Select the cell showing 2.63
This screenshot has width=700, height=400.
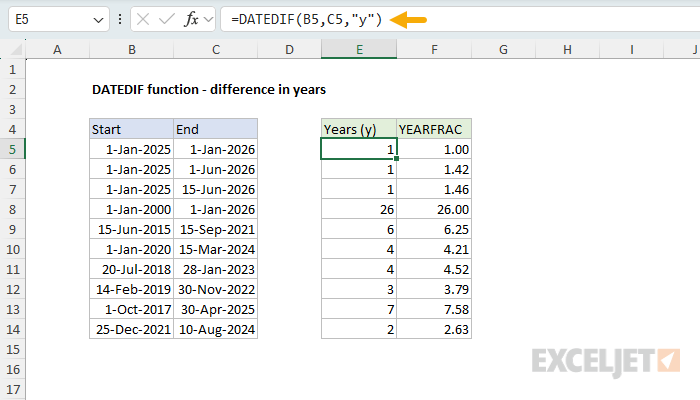point(434,329)
